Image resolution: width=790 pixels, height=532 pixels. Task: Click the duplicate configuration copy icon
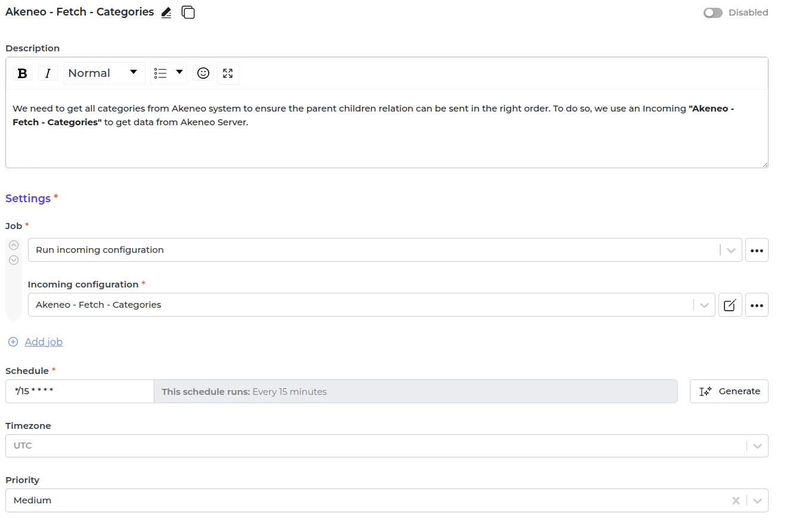(188, 12)
